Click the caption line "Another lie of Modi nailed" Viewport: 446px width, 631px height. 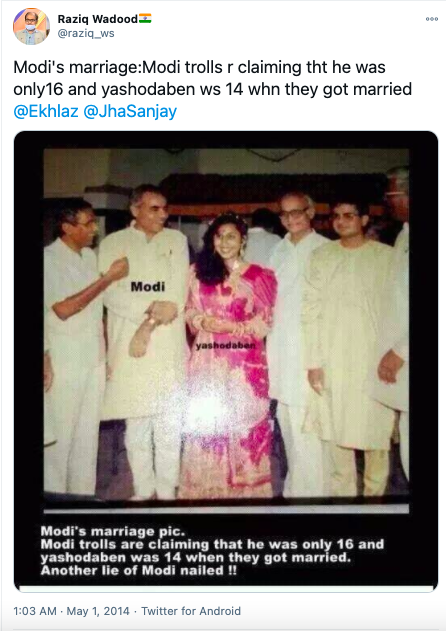[x=139, y=570]
